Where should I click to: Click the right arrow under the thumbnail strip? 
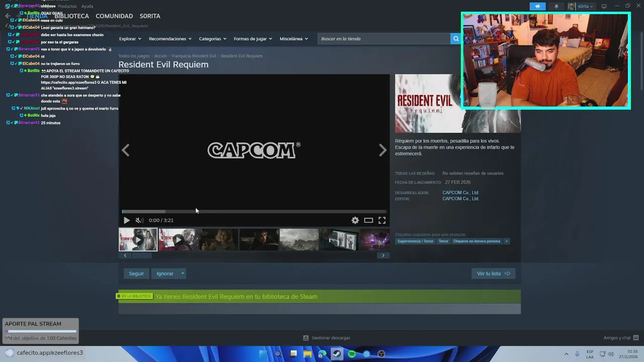click(383, 255)
